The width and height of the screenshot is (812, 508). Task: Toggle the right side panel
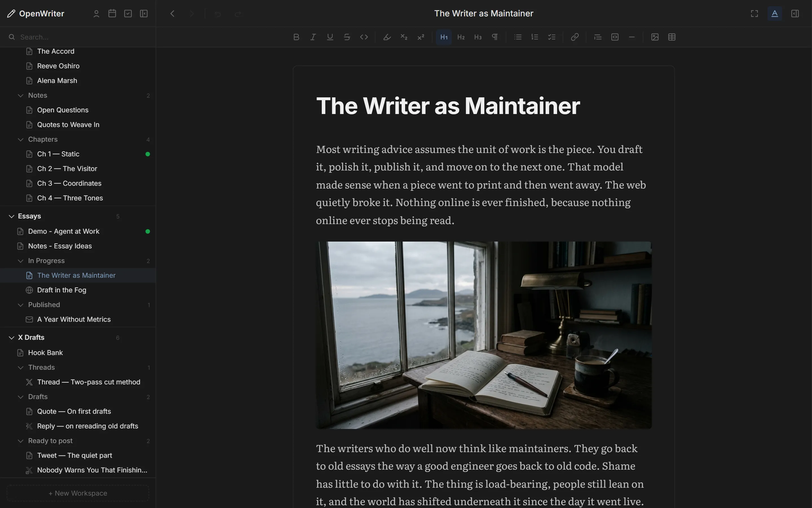tap(795, 14)
